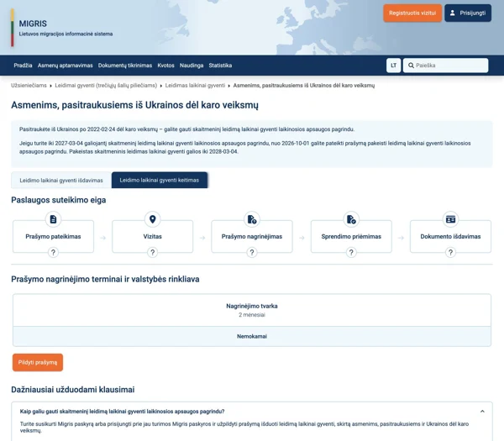Open the help question mark under Dokumento išdavimas

(x=450, y=252)
